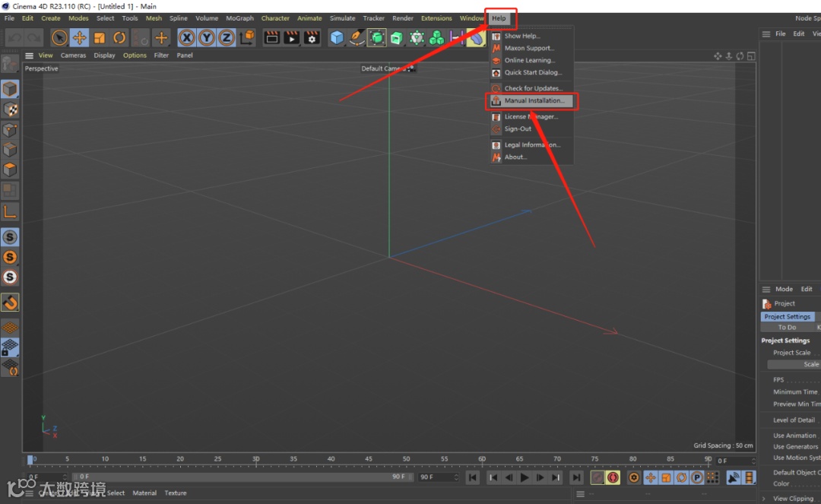
Task: Open the viewport Display menu
Action: pos(105,55)
